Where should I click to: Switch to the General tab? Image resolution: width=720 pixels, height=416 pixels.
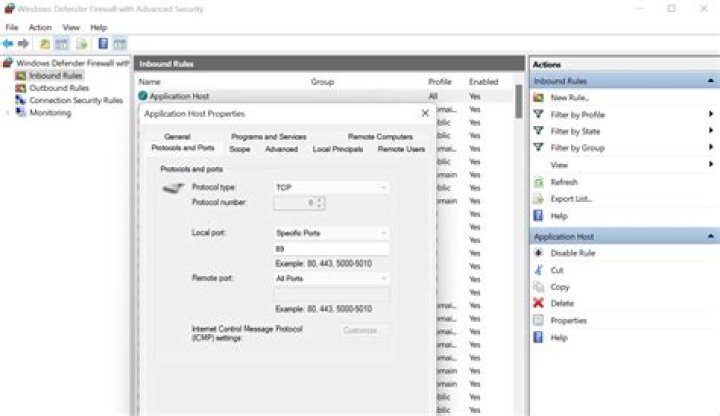click(x=177, y=136)
